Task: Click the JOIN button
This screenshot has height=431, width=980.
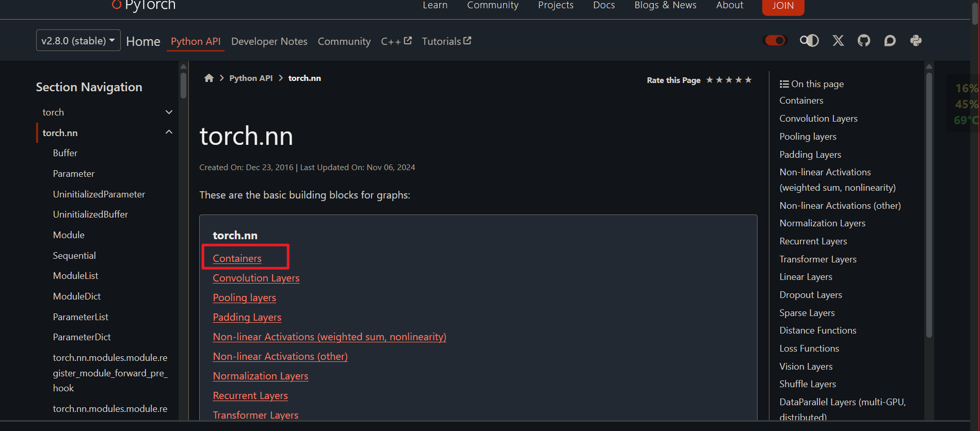Action: coord(783,6)
